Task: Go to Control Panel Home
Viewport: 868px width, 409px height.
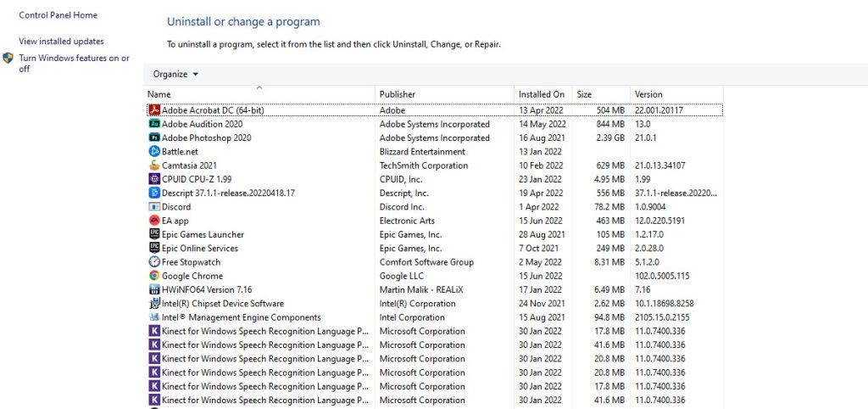Action: click(58, 15)
